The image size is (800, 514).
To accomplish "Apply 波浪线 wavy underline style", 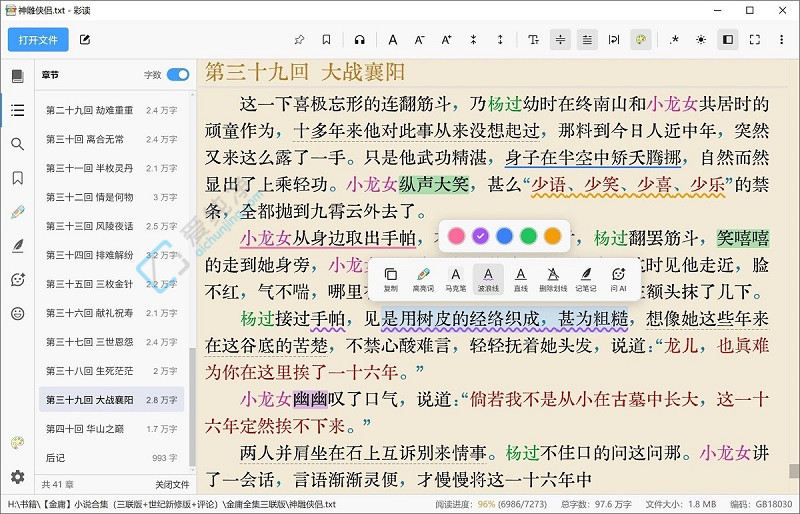I will (x=488, y=279).
